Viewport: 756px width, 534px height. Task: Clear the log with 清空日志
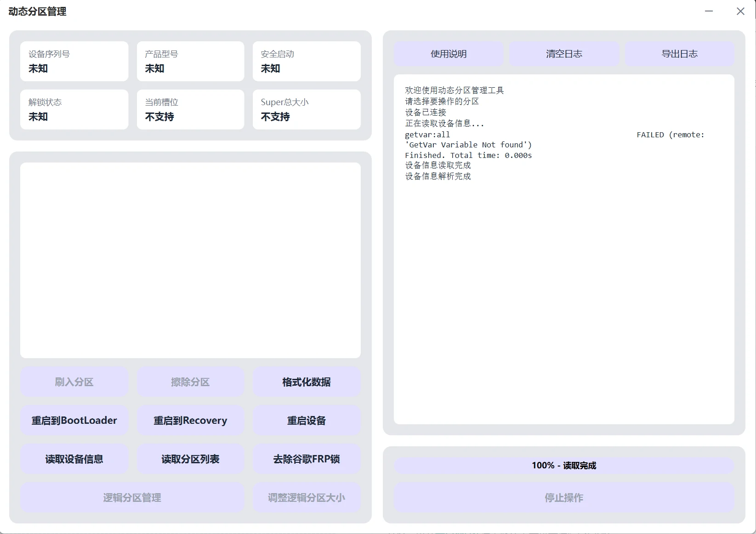tap(564, 54)
